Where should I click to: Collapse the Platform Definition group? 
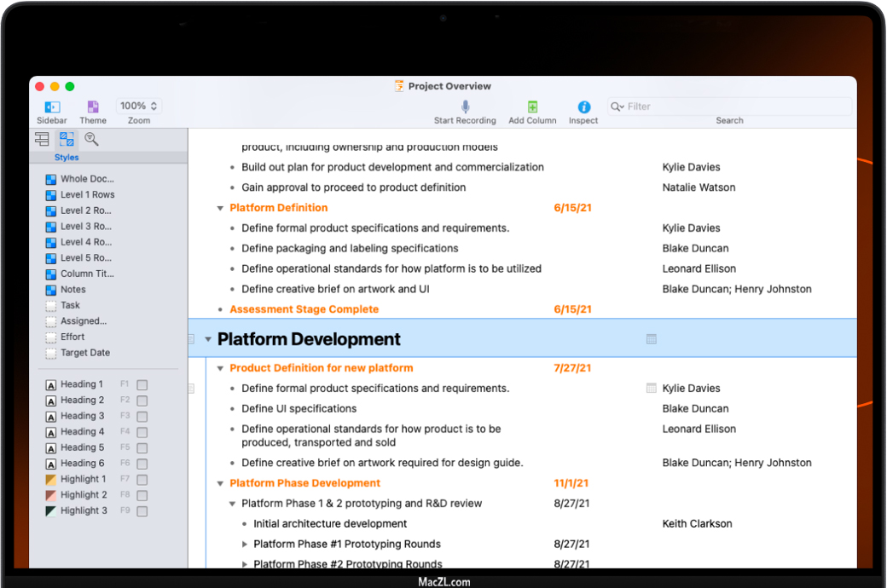coord(220,208)
